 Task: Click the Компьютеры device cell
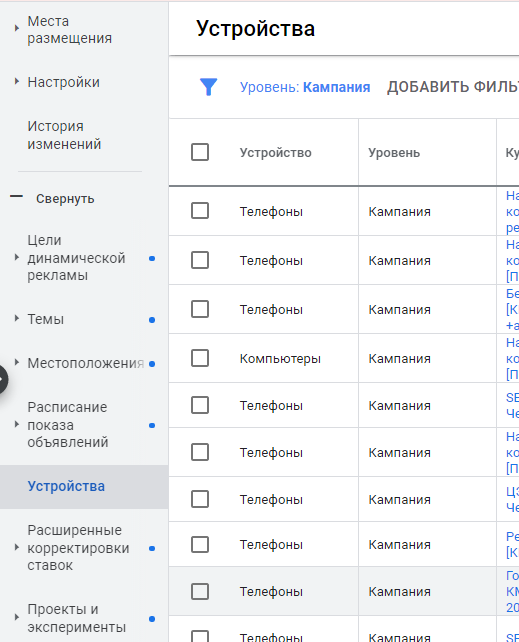pyautogui.click(x=280, y=359)
